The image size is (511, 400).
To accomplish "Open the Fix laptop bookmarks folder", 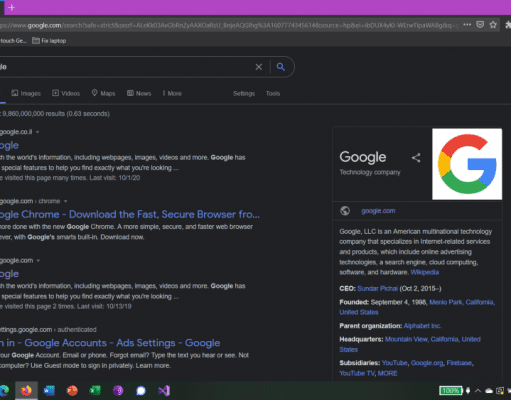I will tap(49, 41).
